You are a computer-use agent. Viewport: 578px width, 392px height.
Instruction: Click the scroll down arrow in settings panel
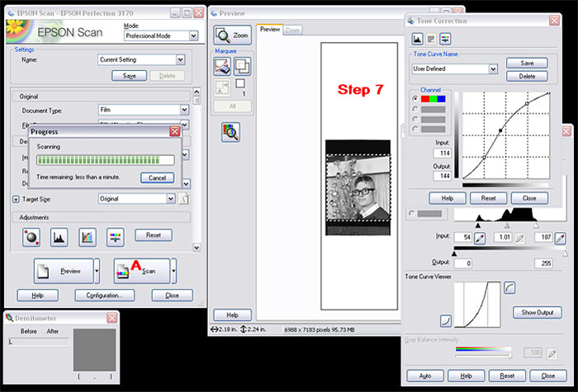197,248
